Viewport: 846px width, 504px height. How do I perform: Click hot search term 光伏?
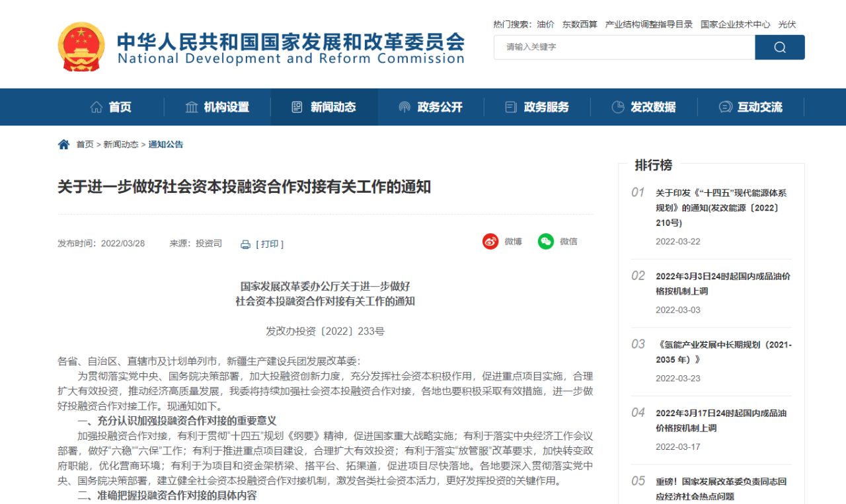pos(787,24)
